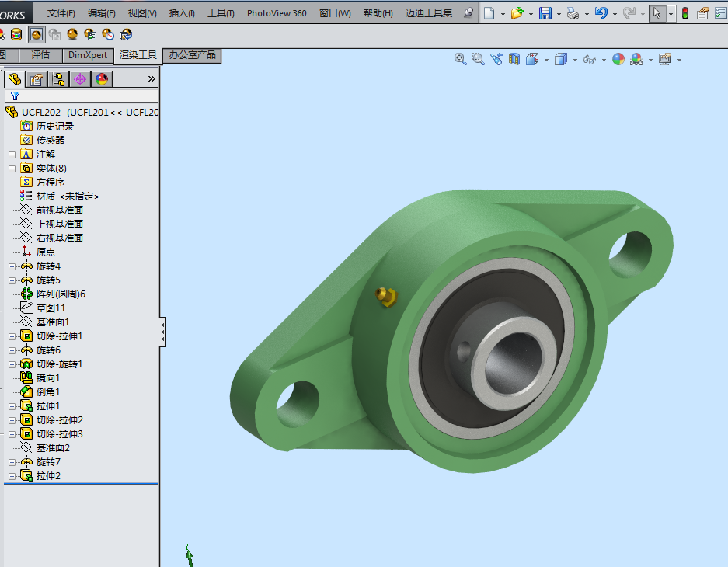Open 编辑(E) menu
This screenshot has width=728, height=567.
(x=101, y=13)
